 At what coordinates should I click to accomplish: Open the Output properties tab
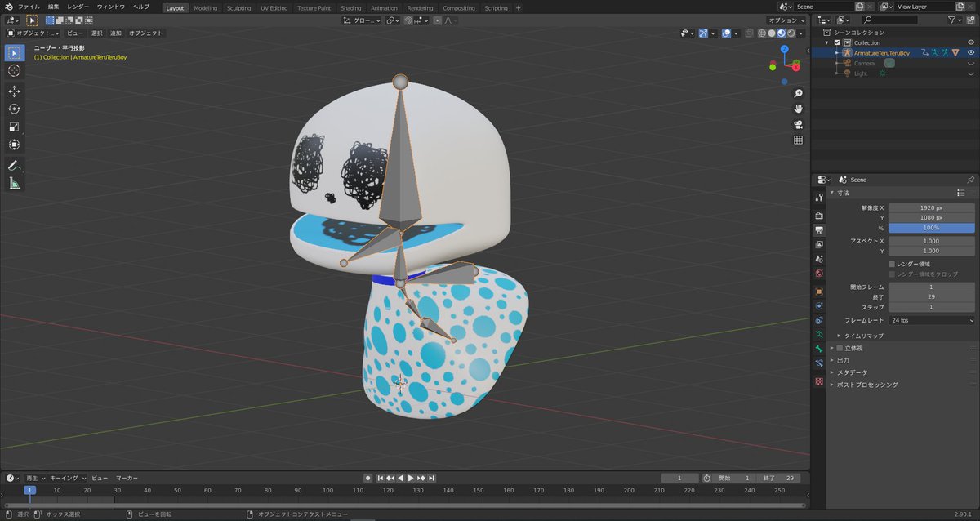tap(819, 230)
